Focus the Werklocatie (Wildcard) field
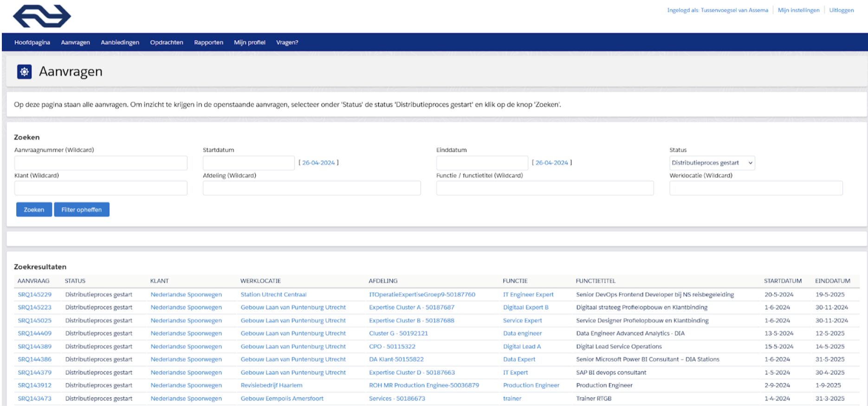The height and width of the screenshot is (406, 868). tap(756, 188)
